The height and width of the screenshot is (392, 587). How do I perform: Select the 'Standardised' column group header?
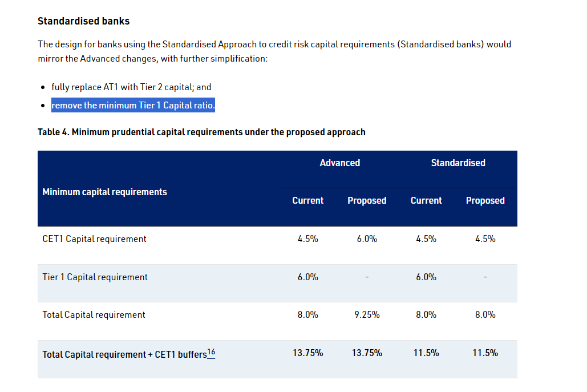point(458,163)
